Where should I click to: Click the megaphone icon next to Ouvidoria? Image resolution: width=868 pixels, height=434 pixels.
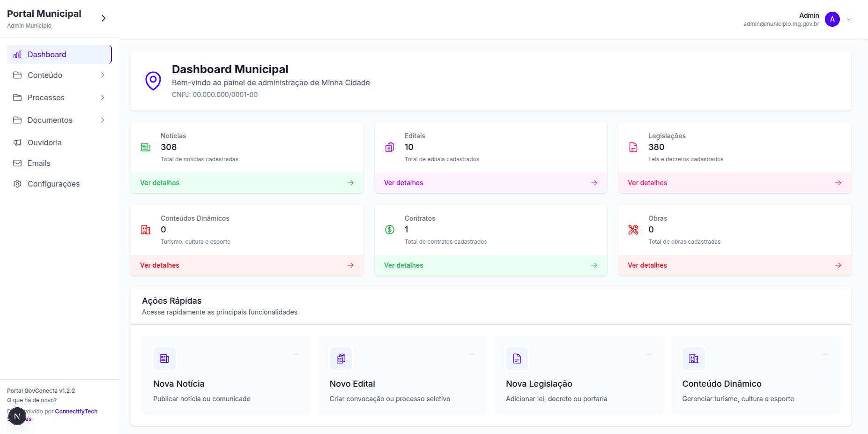[x=17, y=142]
